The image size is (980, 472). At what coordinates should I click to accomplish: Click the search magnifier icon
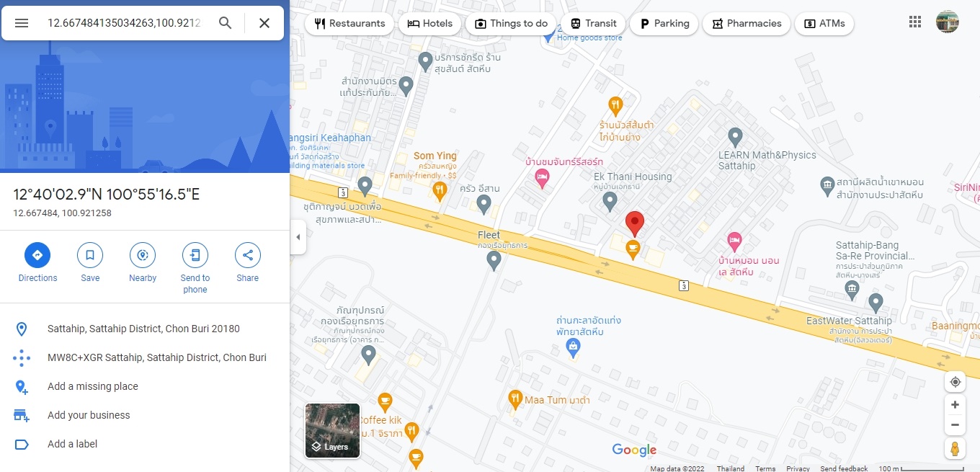226,23
